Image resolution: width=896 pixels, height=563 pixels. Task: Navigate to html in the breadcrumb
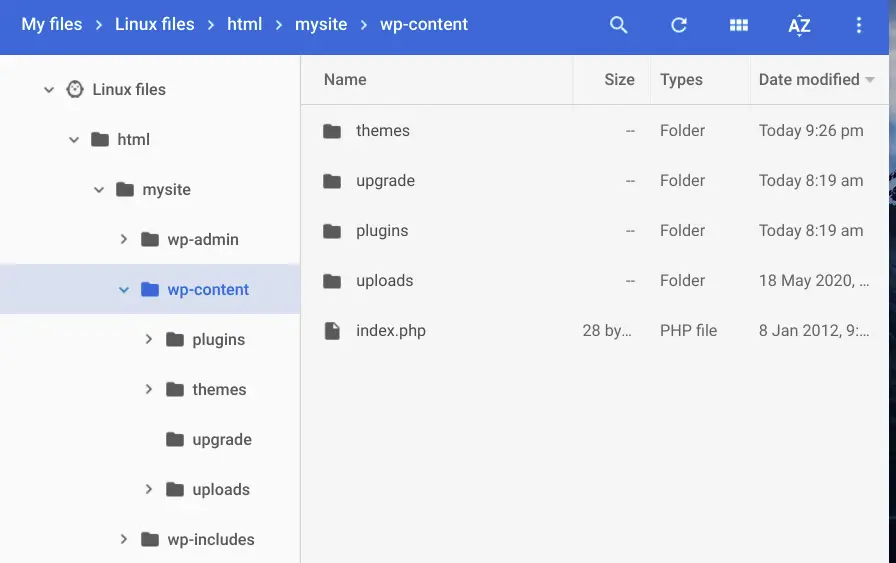point(244,24)
